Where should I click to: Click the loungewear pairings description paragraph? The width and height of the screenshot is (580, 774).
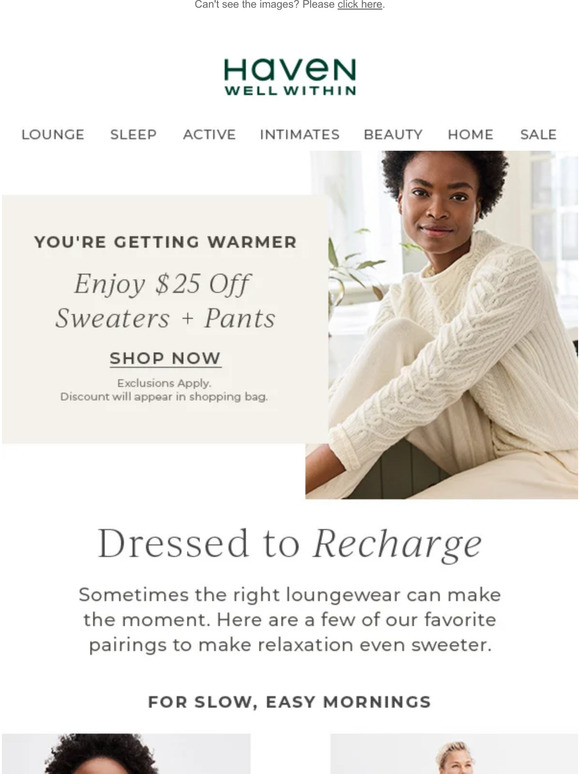tap(290, 619)
